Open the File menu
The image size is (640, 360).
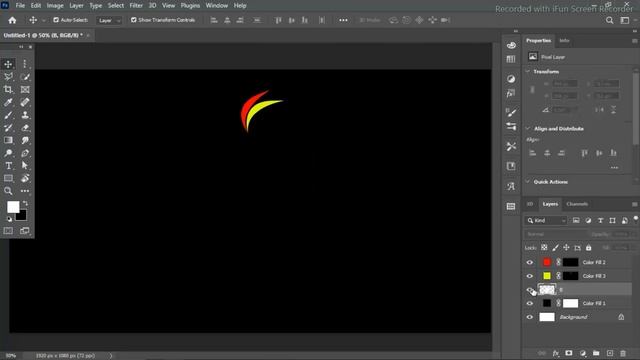click(20, 6)
